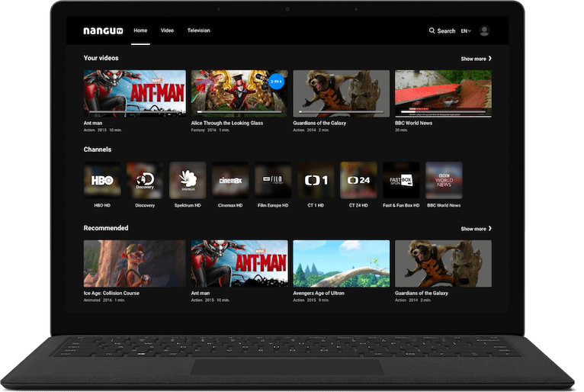Screen dimensions: 584x392
Task: Click the Ice Age: Collision Course title
Action: coord(111,294)
